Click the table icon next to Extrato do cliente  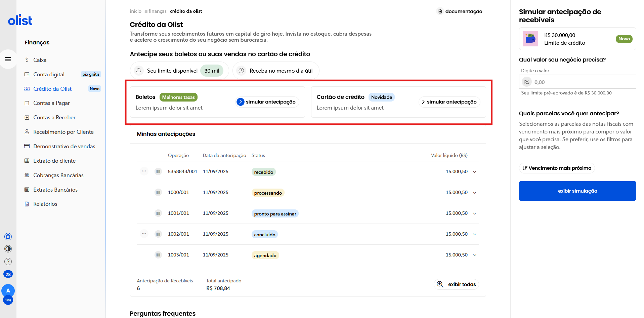[x=27, y=161]
